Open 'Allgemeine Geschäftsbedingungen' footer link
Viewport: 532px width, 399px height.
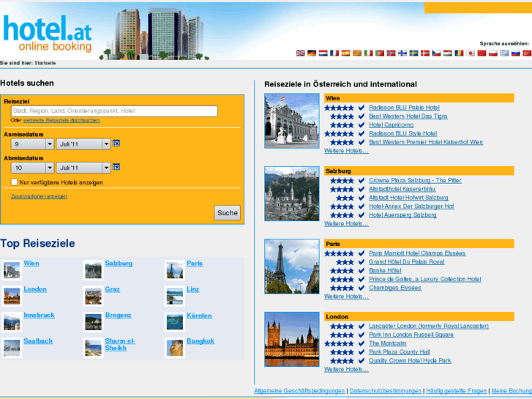click(299, 391)
